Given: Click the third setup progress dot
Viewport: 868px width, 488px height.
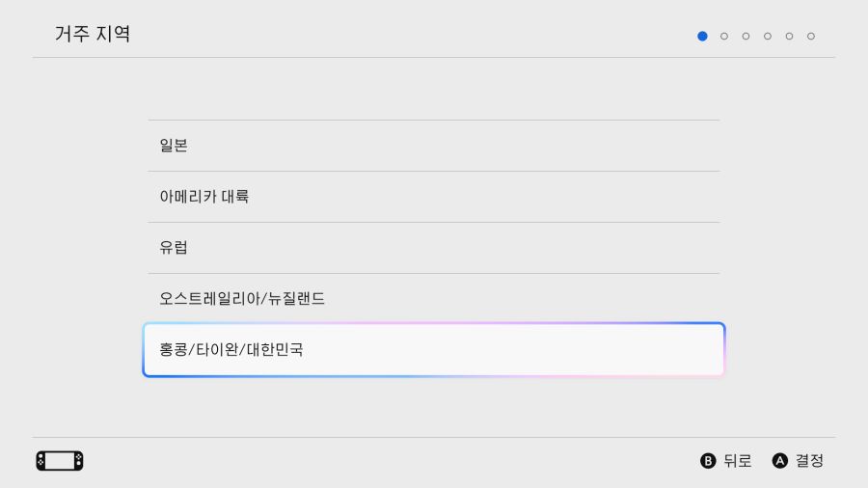Looking at the screenshot, I should 746,37.
